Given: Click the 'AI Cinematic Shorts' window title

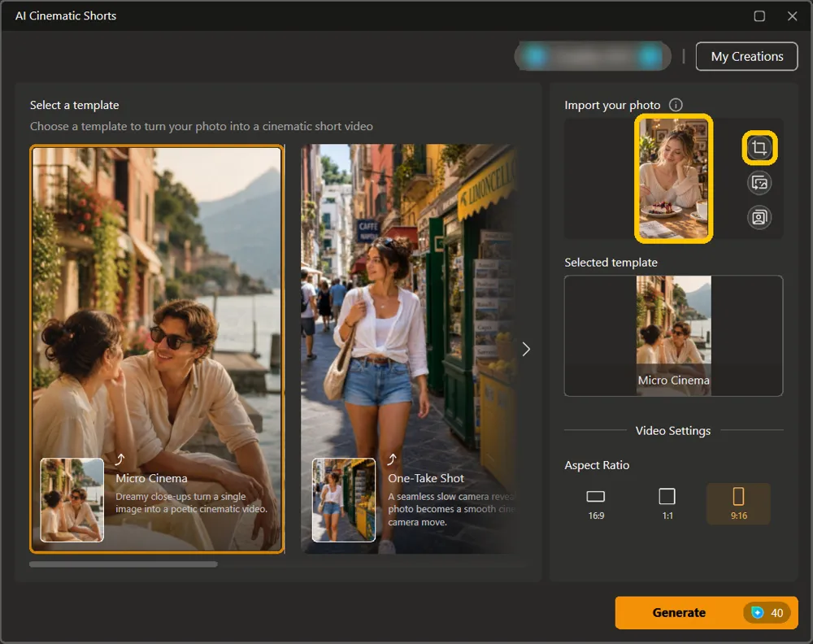Looking at the screenshot, I should click(x=66, y=15).
